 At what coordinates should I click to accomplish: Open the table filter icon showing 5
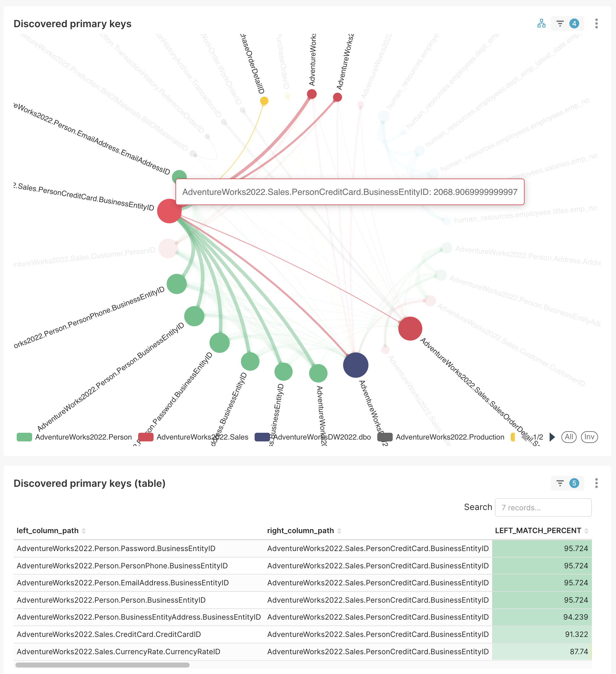coord(567,483)
